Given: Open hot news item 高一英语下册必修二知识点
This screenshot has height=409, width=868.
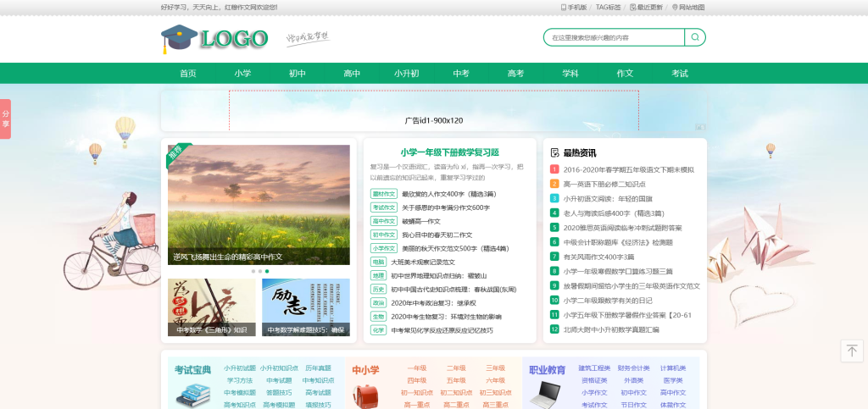Looking at the screenshot, I should [604, 184].
